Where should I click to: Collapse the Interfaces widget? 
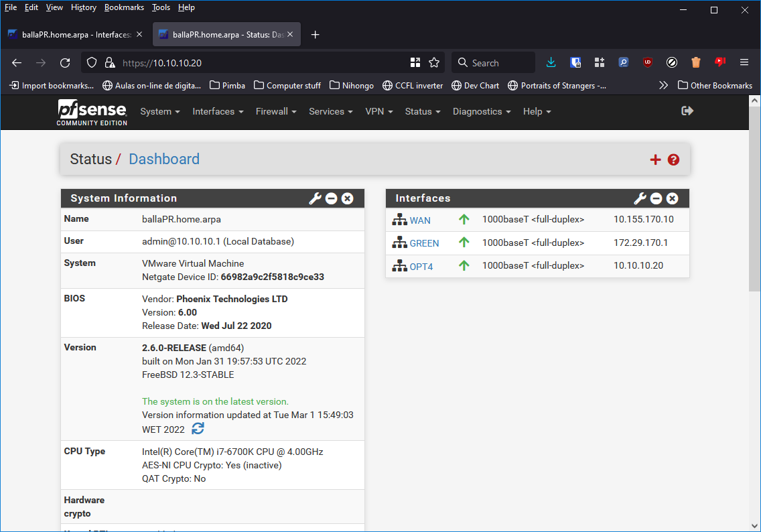tap(656, 198)
